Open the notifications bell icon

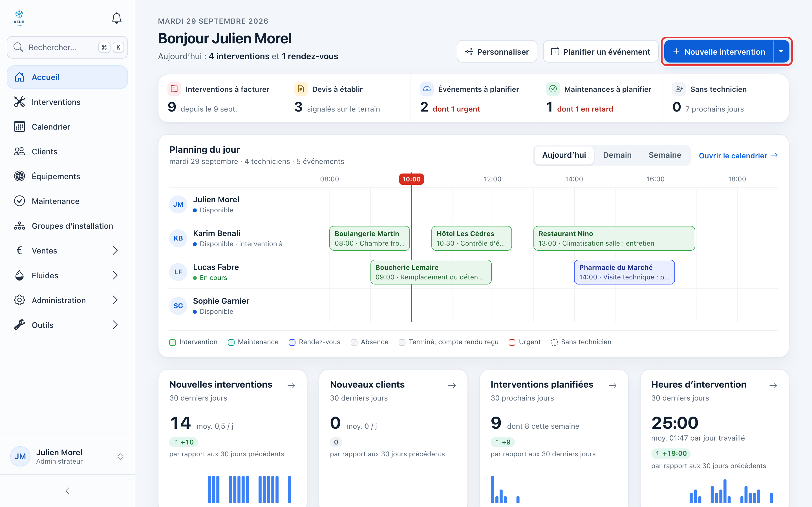pyautogui.click(x=116, y=18)
